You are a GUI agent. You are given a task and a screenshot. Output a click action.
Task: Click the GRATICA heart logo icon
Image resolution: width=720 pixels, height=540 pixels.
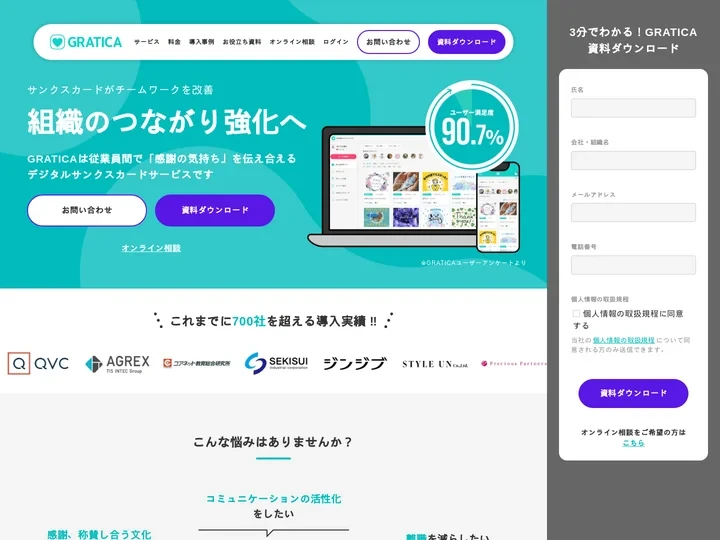click(57, 42)
